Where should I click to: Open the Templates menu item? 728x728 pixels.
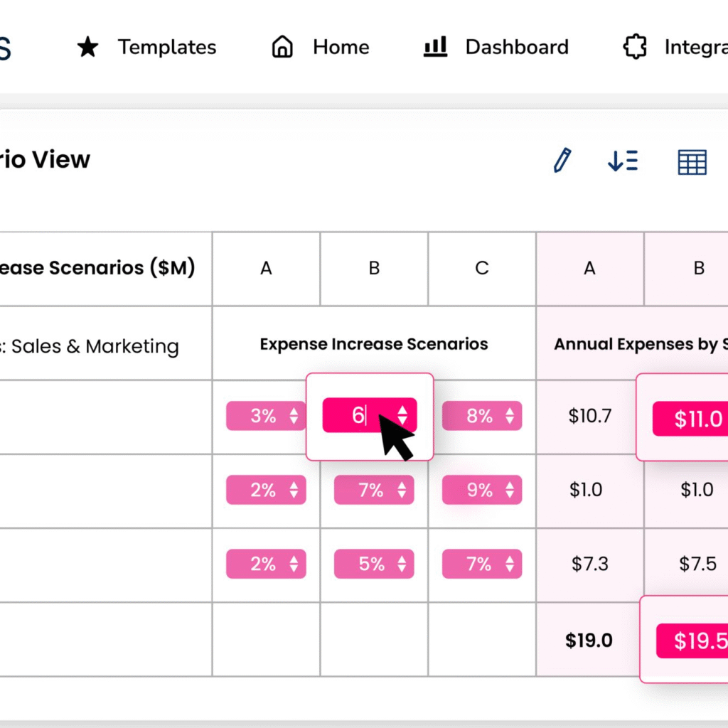pyautogui.click(x=166, y=47)
